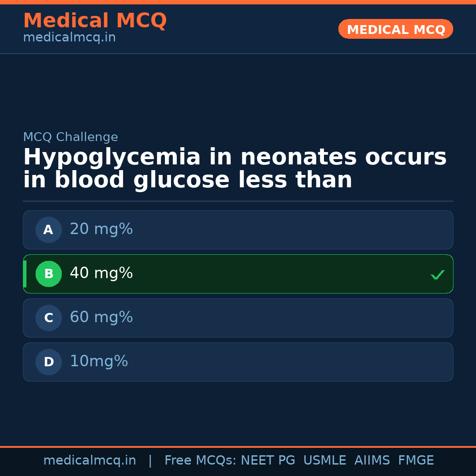This screenshot has height=476, width=476.
Task: Click the green accent bar on option B
Action: coord(25,274)
